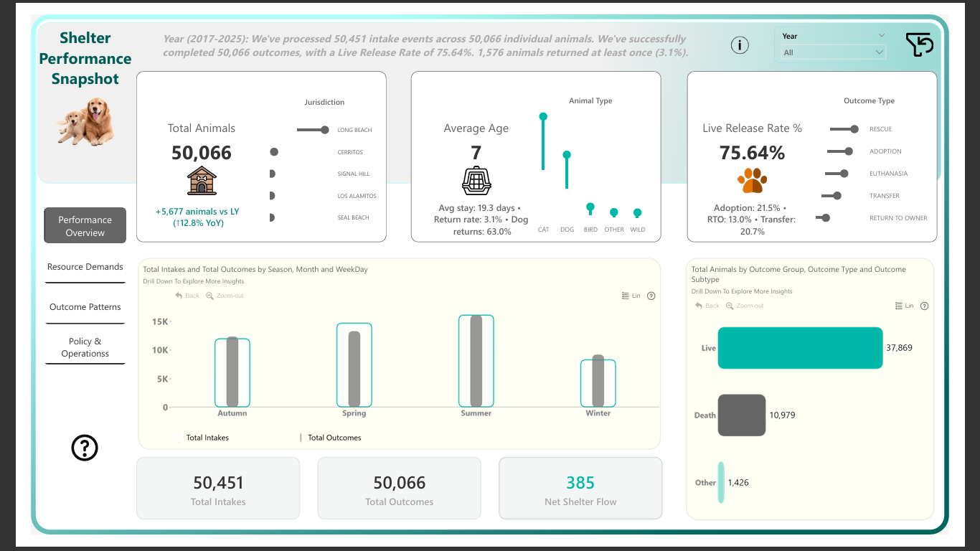Select the Policy & Operations page
This screenshot has height=551, width=980.
pos(85,347)
